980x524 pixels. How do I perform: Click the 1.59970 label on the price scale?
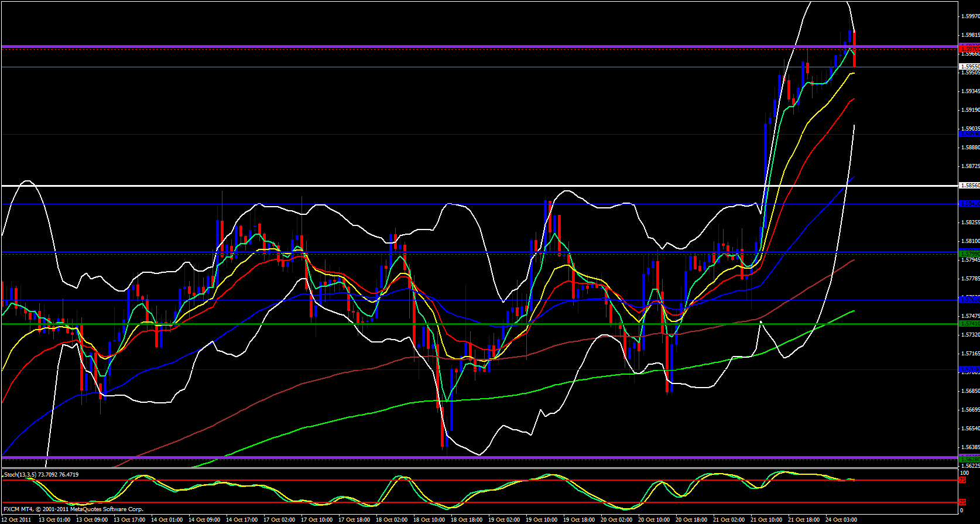click(969, 16)
